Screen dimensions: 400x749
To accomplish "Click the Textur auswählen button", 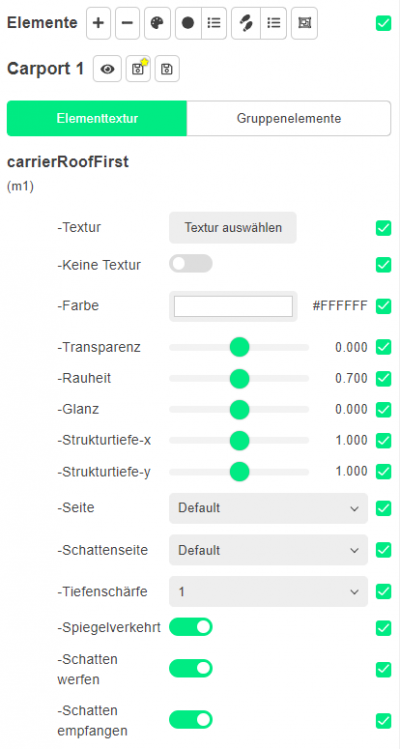I will pos(233,227).
